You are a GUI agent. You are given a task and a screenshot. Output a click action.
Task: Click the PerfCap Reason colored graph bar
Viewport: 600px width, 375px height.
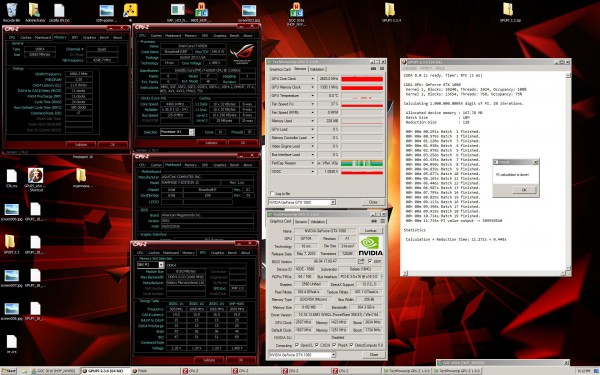[362, 163]
